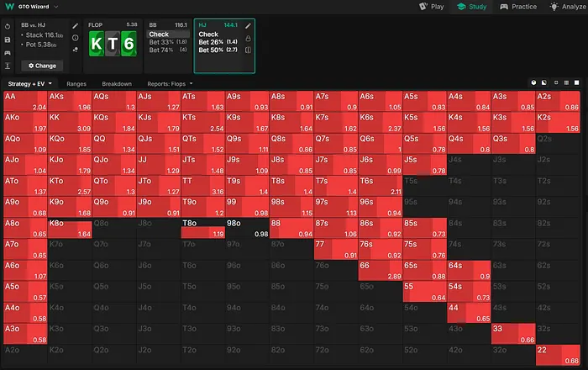The image size is (588, 370).
Task: Toggle the pie chart view icon above grid
Action: [x=534, y=83]
